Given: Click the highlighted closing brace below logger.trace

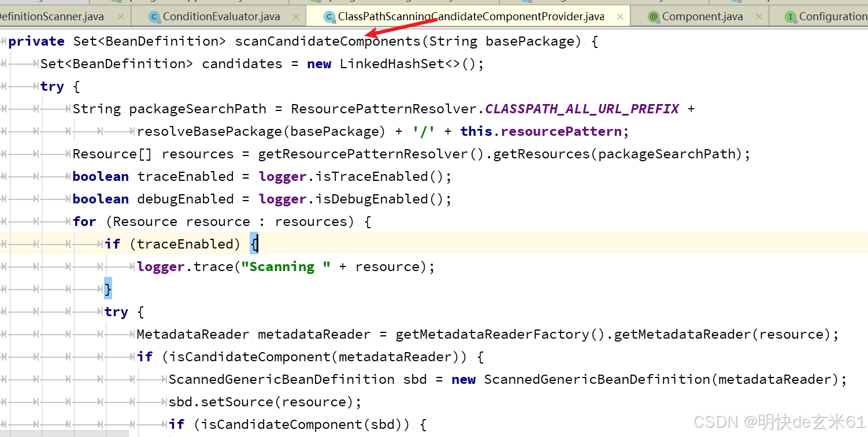Looking at the screenshot, I should (x=108, y=288).
